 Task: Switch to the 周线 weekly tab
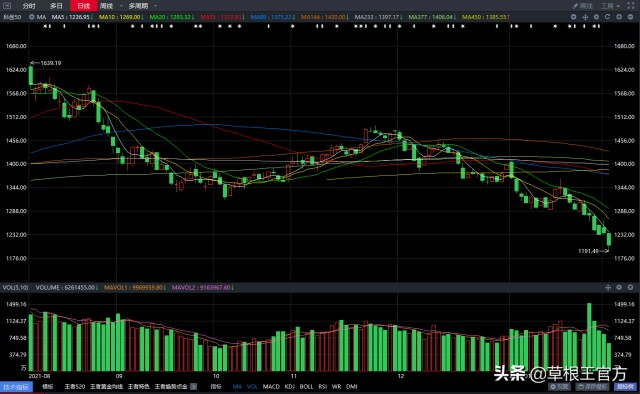(x=106, y=6)
